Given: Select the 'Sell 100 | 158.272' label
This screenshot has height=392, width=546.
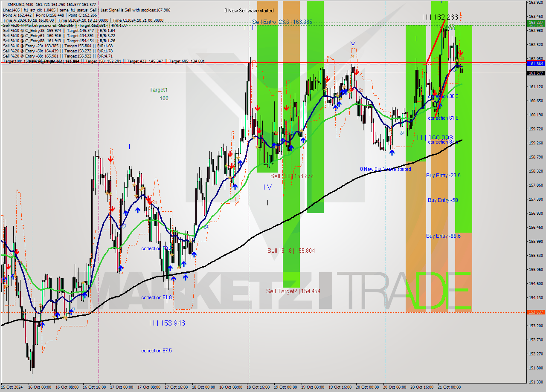Looking at the screenshot, I should (292, 176).
